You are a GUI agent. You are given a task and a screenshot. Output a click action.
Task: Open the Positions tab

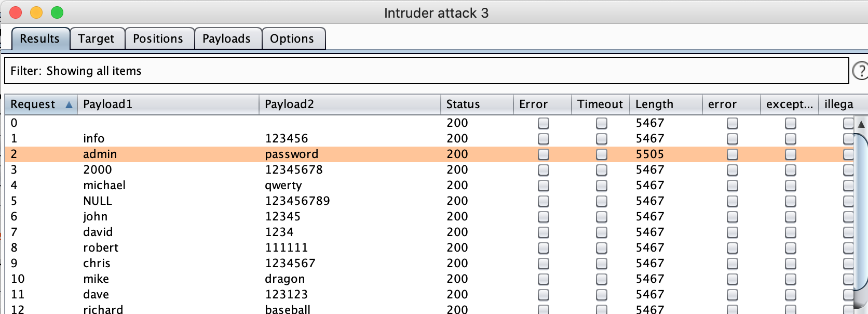click(158, 38)
